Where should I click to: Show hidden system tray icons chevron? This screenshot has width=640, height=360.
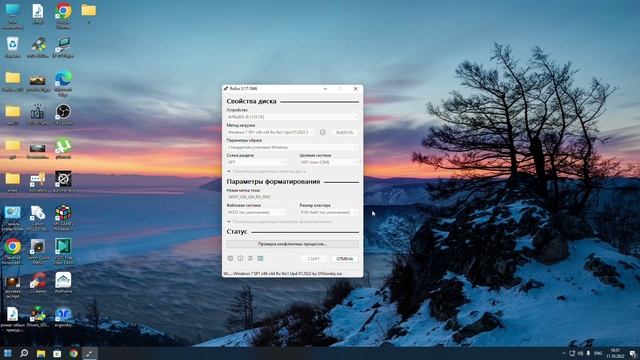564,353
